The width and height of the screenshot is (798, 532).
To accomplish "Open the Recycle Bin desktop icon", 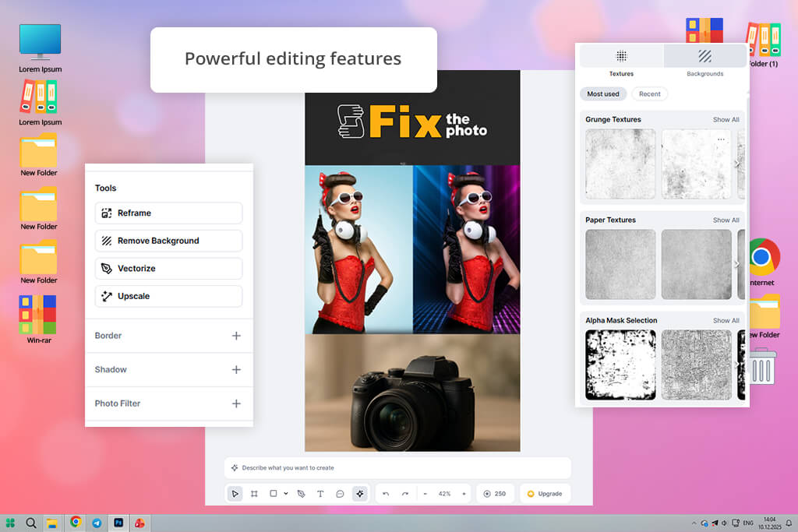I will point(762,367).
